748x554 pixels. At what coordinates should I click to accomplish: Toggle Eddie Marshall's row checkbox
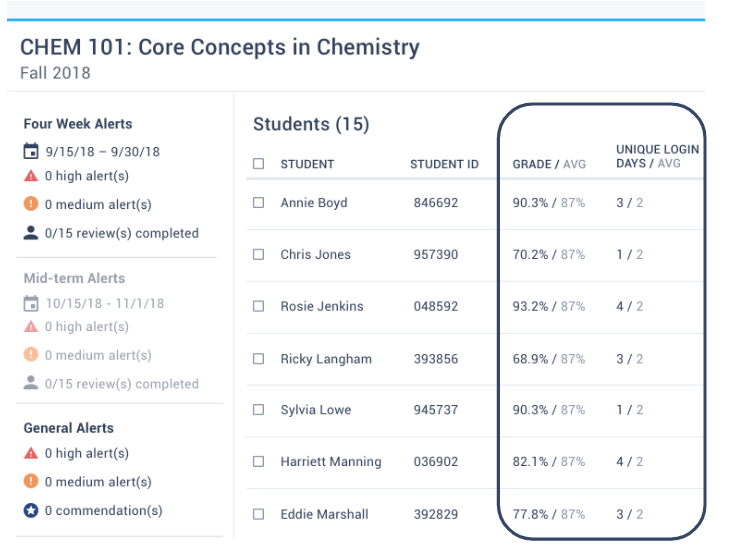259,514
